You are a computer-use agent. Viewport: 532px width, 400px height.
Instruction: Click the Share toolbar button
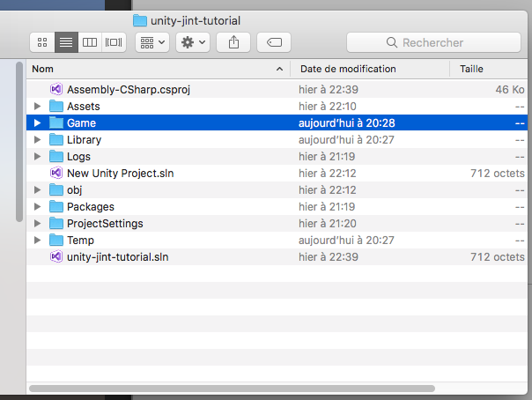[x=233, y=42]
